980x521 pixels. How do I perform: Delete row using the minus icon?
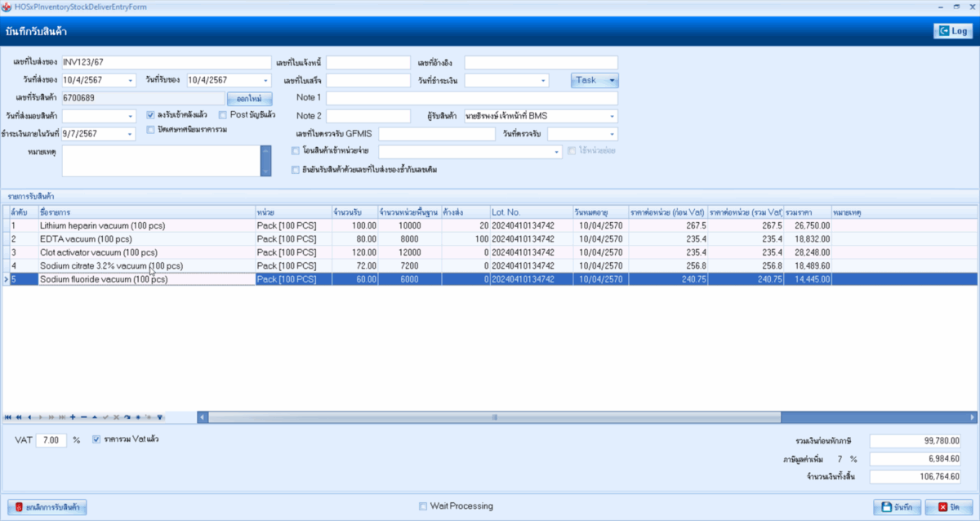pyautogui.click(x=83, y=417)
